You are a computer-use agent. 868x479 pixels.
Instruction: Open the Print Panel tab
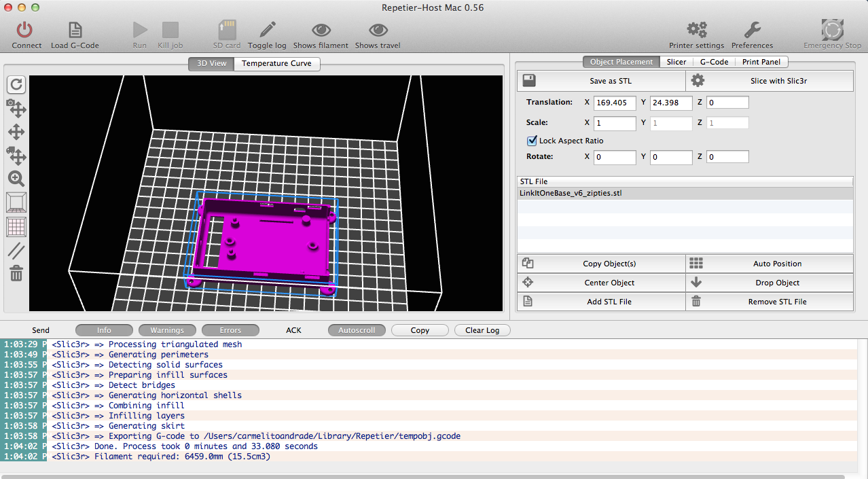[761, 62]
